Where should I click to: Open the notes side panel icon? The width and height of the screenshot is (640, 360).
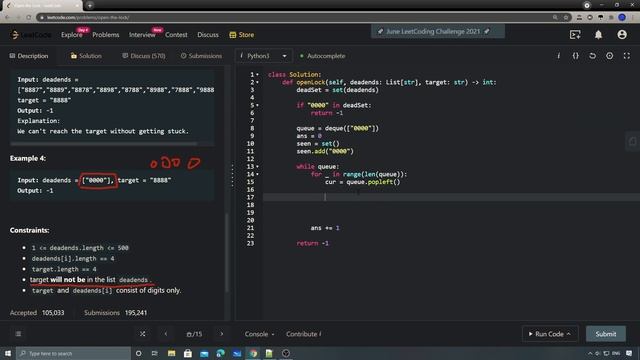pos(632,142)
